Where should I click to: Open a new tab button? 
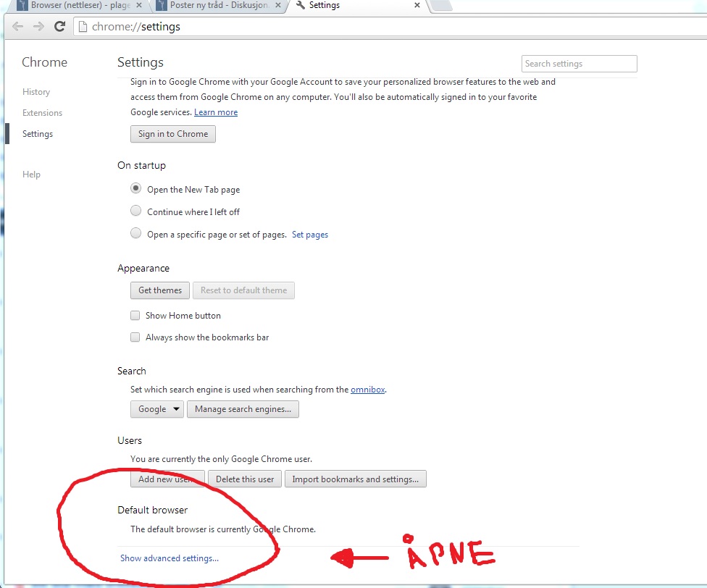441,5
